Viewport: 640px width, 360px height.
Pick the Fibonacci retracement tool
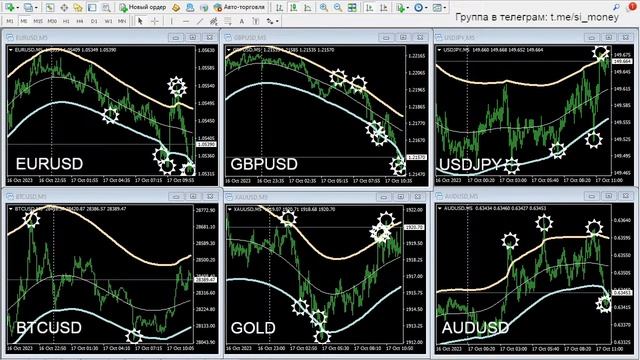[228, 21]
